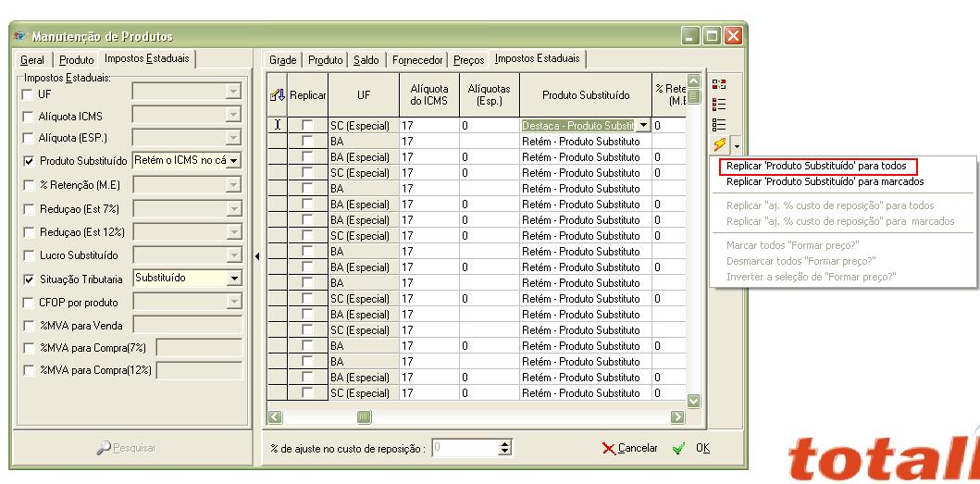The height and width of the screenshot is (484, 980).
Task: Open the Alíquota ICMS filter dropdown
Action: click(x=233, y=115)
